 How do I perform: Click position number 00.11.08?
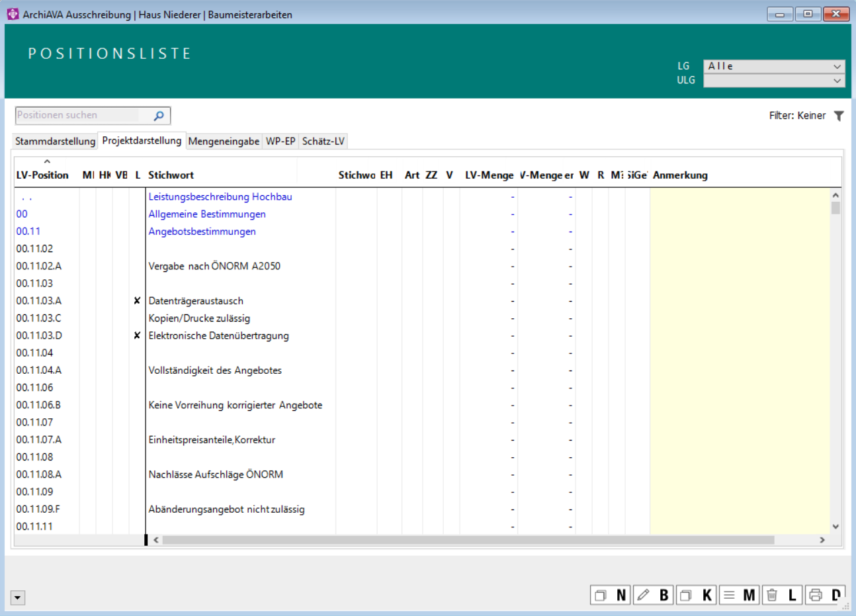pyautogui.click(x=34, y=457)
